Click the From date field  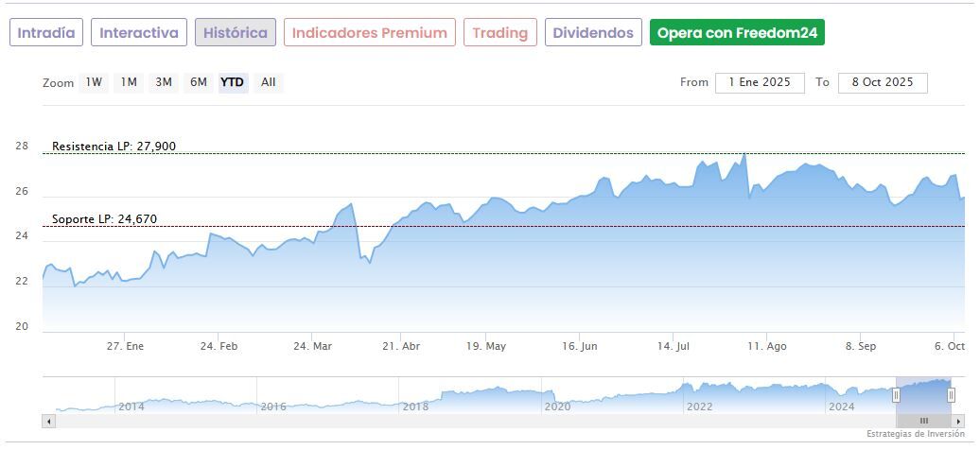(x=760, y=82)
